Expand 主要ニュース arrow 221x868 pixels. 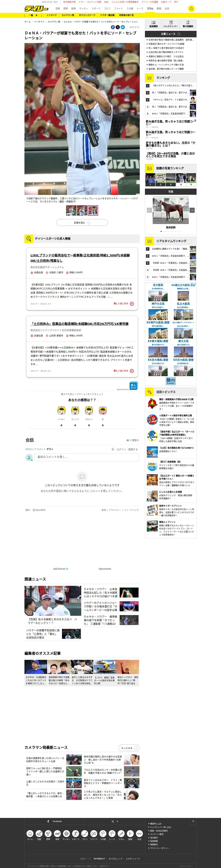click(178, 34)
